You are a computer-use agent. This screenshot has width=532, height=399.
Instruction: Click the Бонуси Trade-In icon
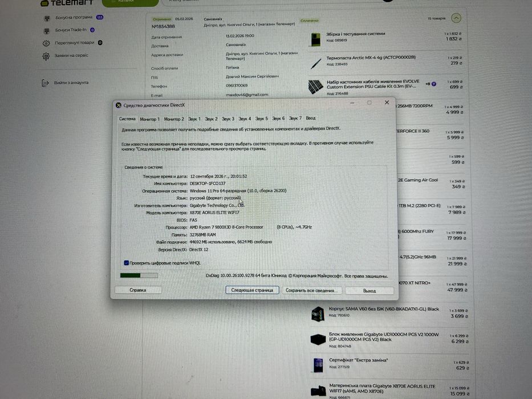click(x=47, y=31)
